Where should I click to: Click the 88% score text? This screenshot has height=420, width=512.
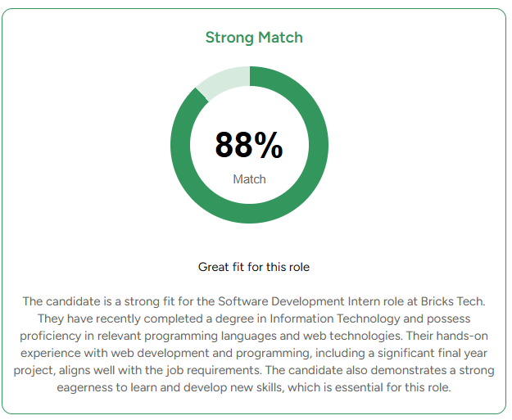tap(249, 145)
